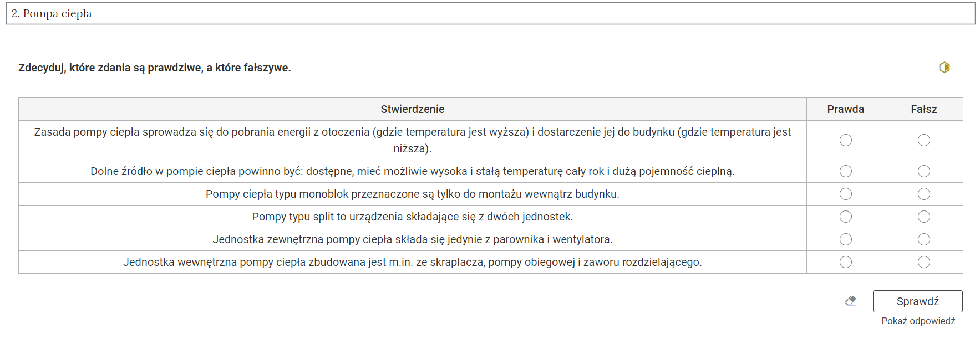This screenshot has width=980, height=344.
Task: Mark first statement about pobrania energii as Prawda
Action: click(845, 140)
